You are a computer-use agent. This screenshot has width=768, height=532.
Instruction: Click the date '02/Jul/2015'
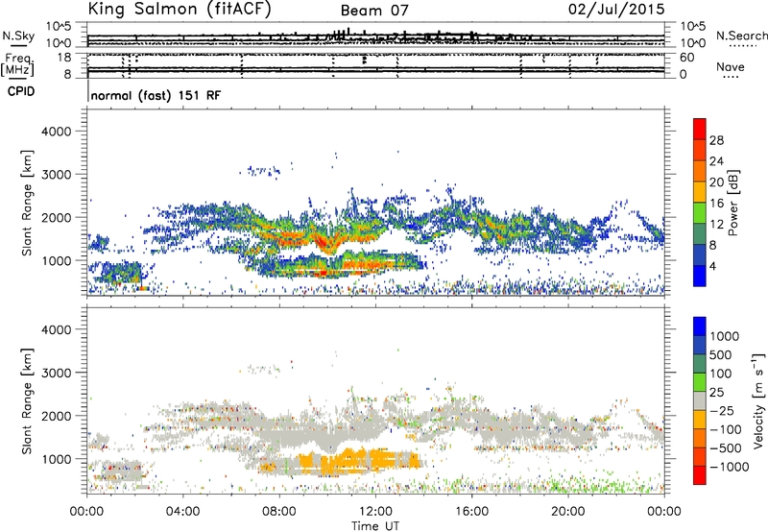click(616, 10)
